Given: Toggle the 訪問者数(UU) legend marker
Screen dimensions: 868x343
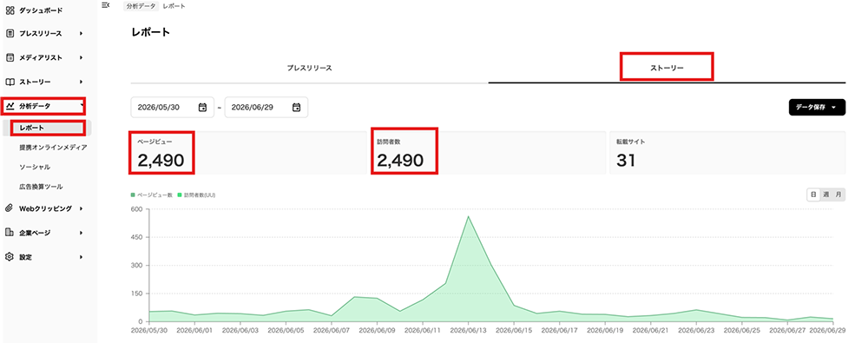Looking at the screenshot, I should [x=180, y=195].
